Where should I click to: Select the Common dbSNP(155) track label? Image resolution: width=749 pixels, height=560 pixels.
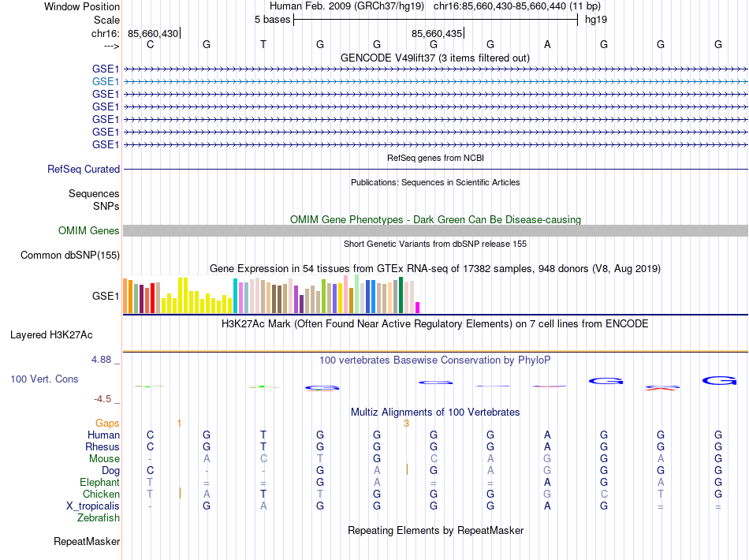(x=70, y=255)
